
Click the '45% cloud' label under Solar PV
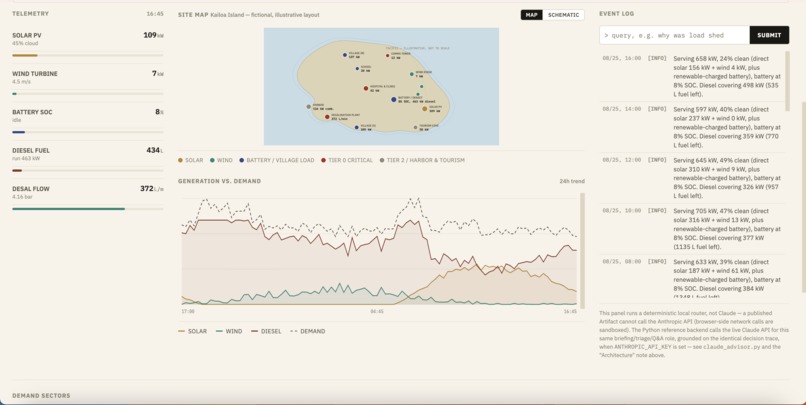pyautogui.click(x=25, y=44)
